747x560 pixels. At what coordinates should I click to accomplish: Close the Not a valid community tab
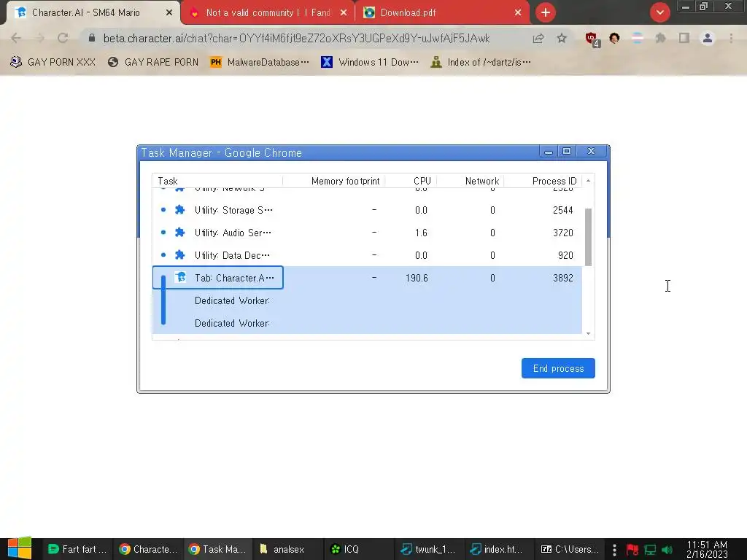[344, 13]
